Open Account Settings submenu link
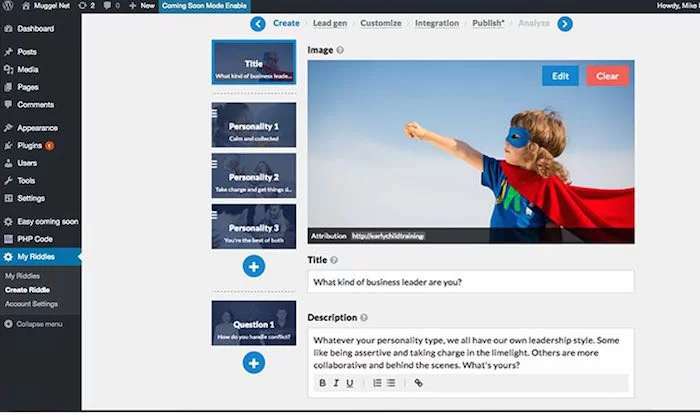 [31, 304]
